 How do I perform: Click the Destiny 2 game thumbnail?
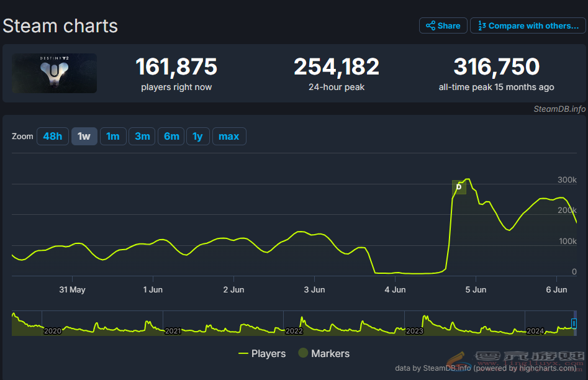tap(55, 73)
